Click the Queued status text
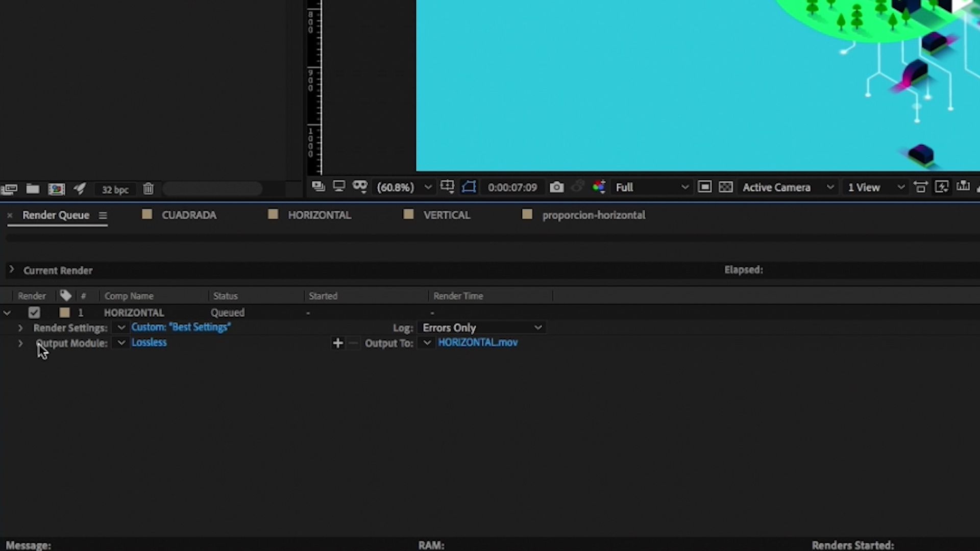Screen dimensions: 980x551 pyautogui.click(x=228, y=313)
